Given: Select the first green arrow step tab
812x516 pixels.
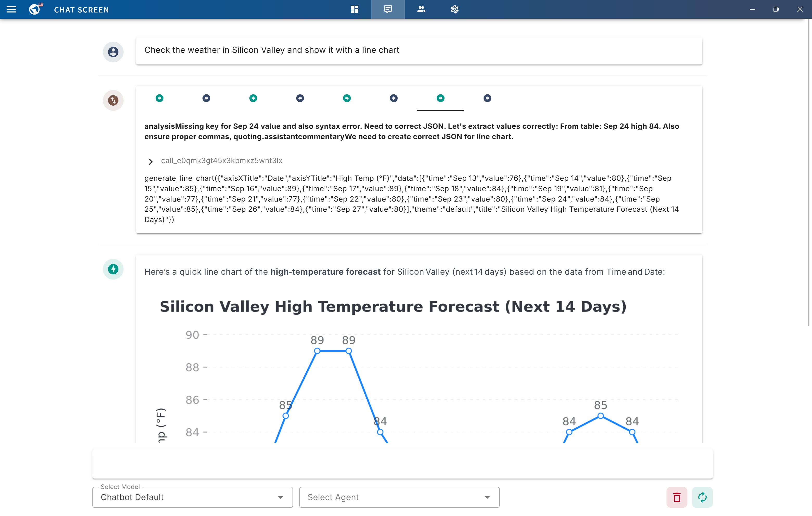Looking at the screenshot, I should (160, 98).
